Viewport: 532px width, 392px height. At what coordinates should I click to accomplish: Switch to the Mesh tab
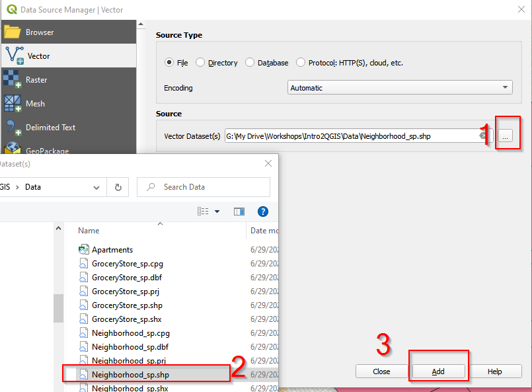[x=69, y=104]
